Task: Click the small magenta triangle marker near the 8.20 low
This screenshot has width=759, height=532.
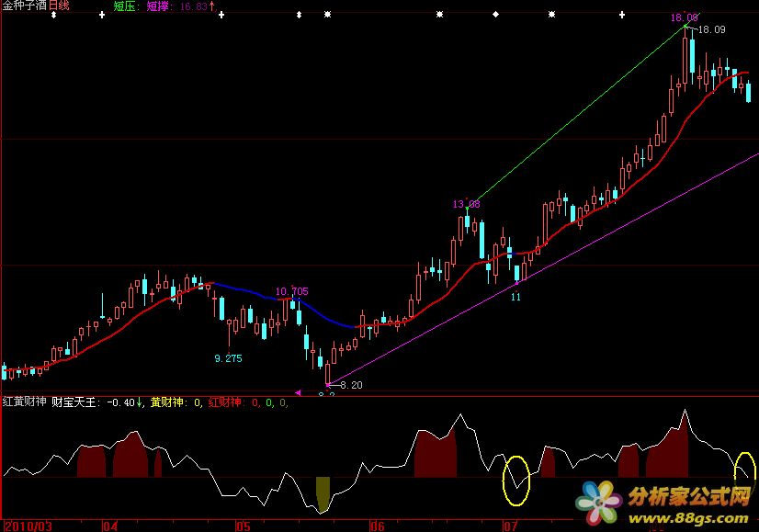Action: [x=298, y=392]
